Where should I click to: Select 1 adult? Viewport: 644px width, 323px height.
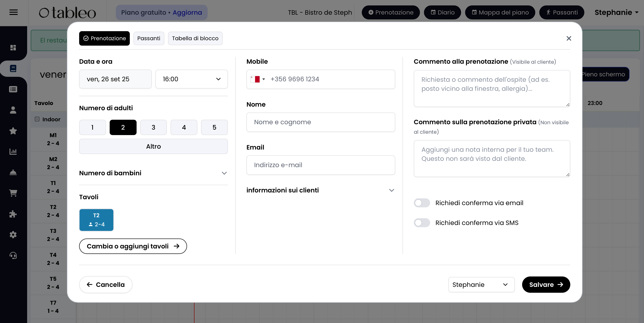tap(92, 127)
